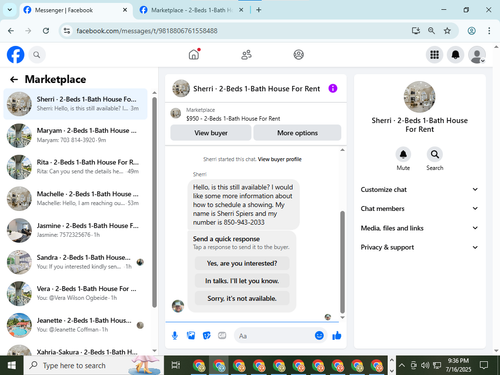The width and height of the screenshot is (500, 375).
Task: Record a voice clip microphone icon
Action: coord(175,336)
